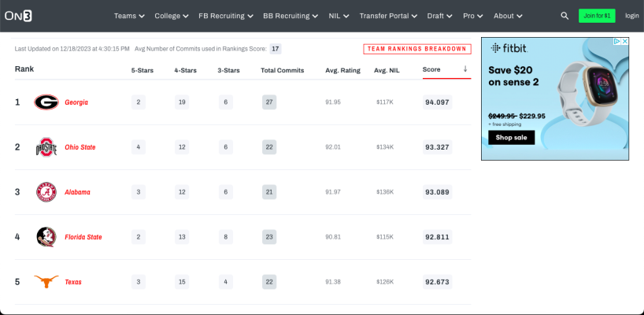Sort by Avg. NIL column header
Image resolution: width=644 pixels, height=315 pixels.
pos(387,70)
